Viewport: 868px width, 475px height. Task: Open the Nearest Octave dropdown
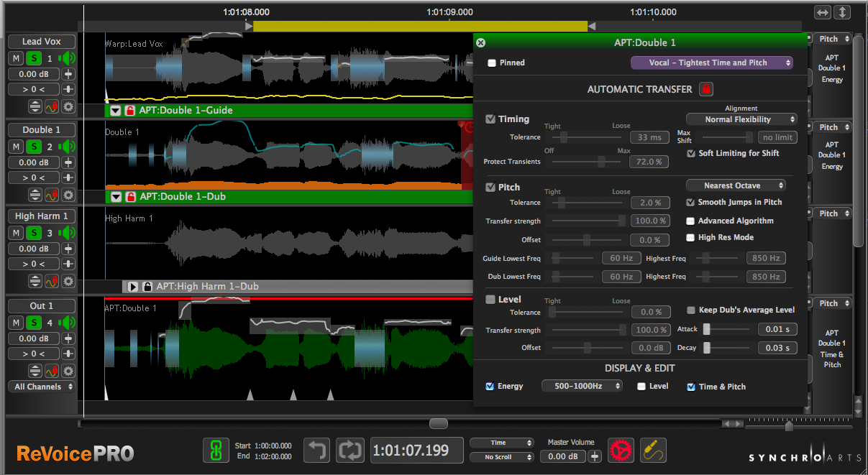click(x=736, y=185)
